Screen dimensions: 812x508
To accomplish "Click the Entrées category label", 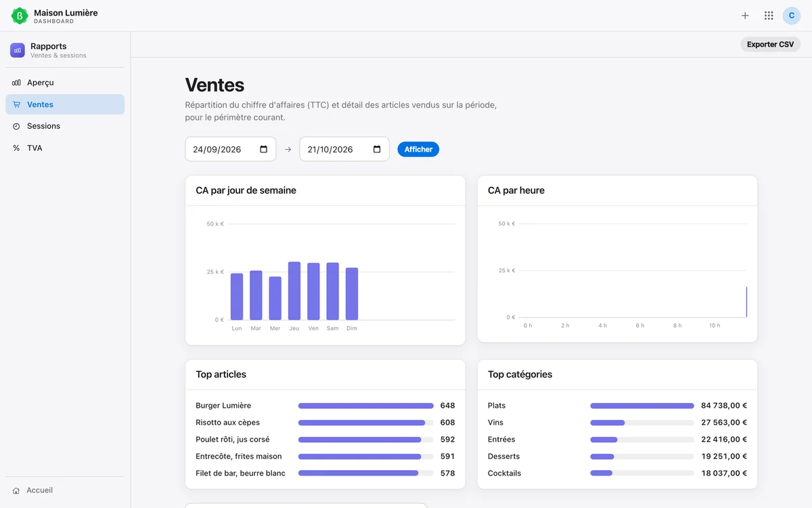I will 501,440.
